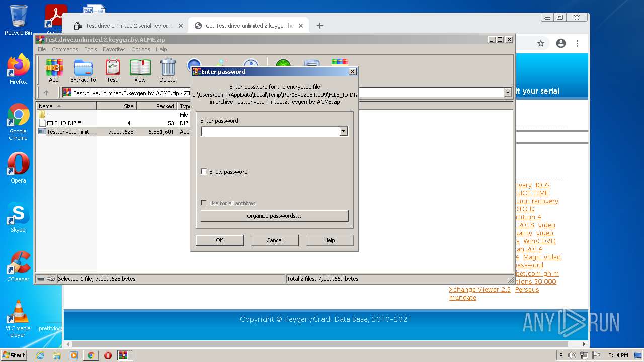Sort files by Size column header
The width and height of the screenshot is (644, 362).
pos(116,106)
